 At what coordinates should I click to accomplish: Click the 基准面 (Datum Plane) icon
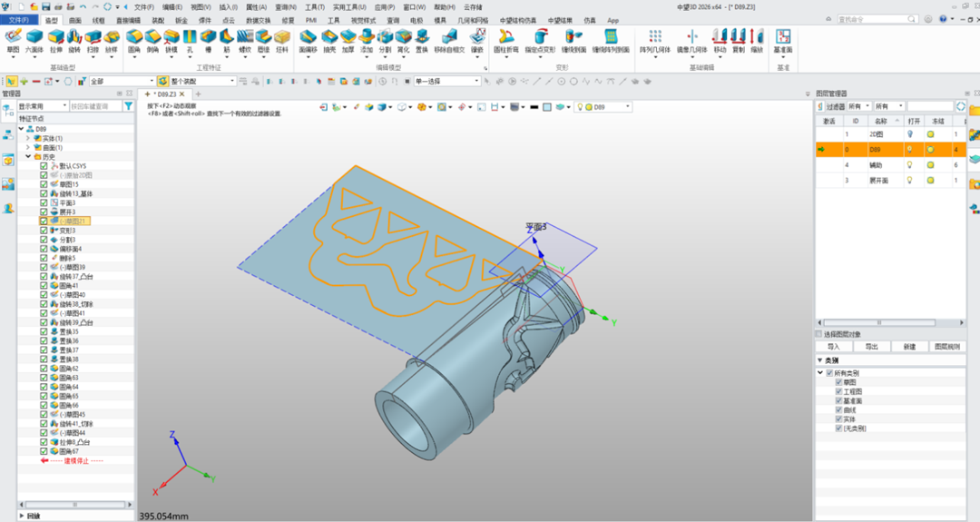click(782, 36)
